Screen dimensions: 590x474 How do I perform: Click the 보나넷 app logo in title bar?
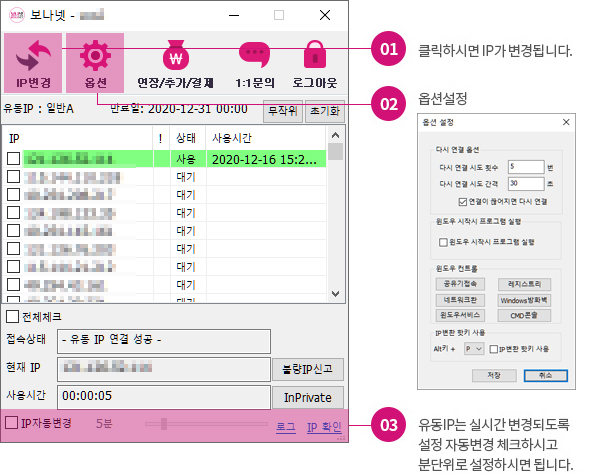coord(17,15)
